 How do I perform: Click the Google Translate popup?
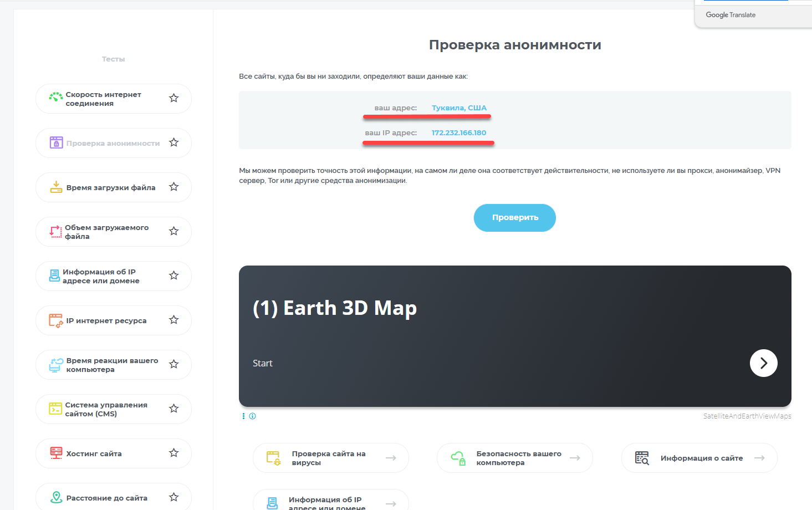pos(731,15)
